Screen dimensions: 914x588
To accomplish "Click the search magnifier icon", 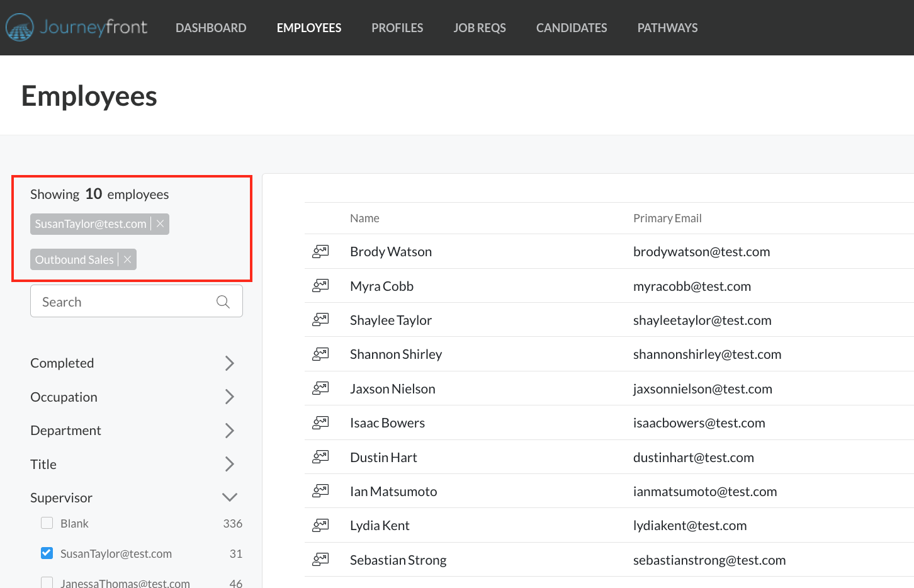I will (x=223, y=302).
